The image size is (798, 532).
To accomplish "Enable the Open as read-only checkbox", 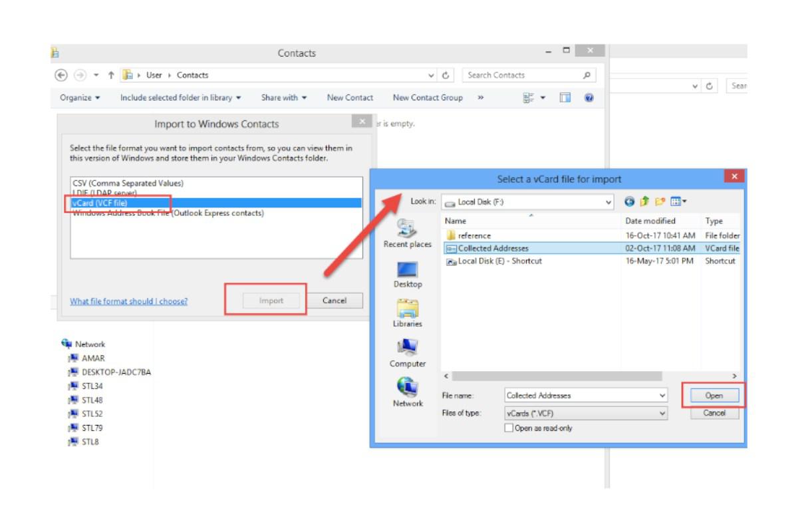I will tap(510, 428).
